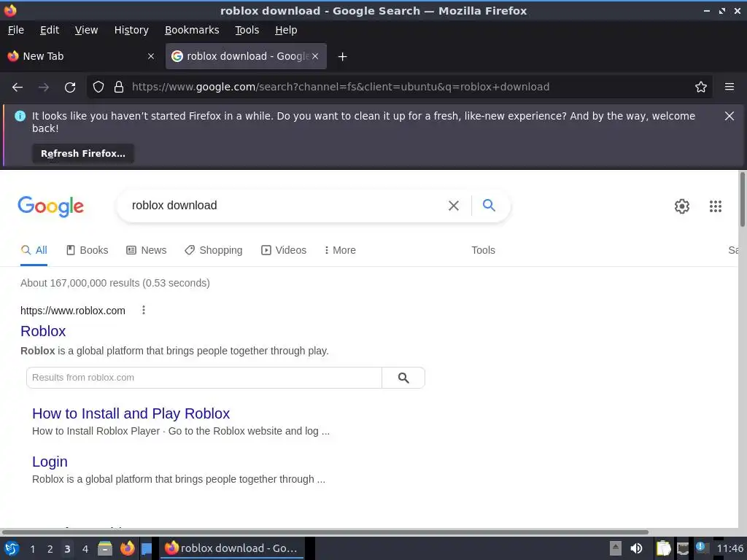Switch to the New Tab tab
Image resolution: width=747 pixels, height=560 pixels.
[x=81, y=56]
